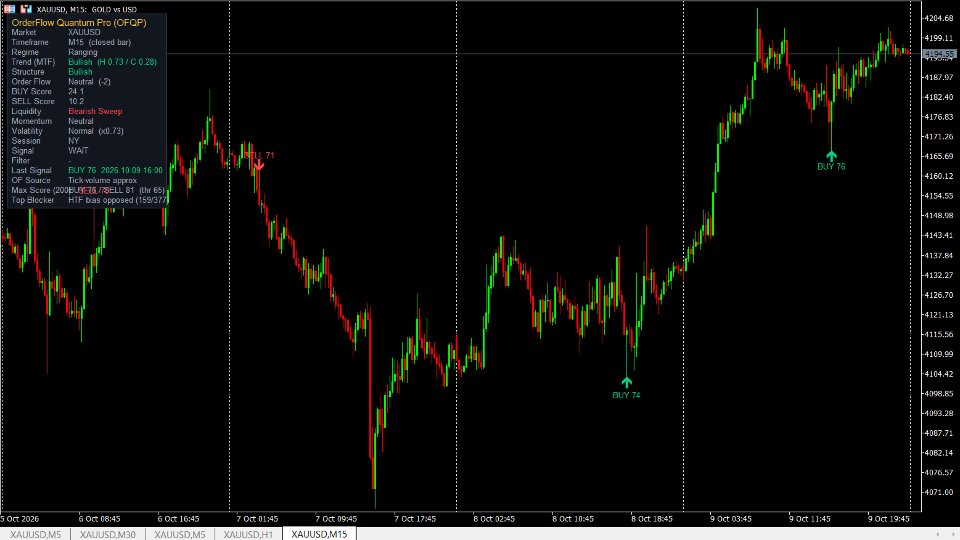Click the 4098.85 price scale label
The image size is (960, 540).
click(939, 394)
